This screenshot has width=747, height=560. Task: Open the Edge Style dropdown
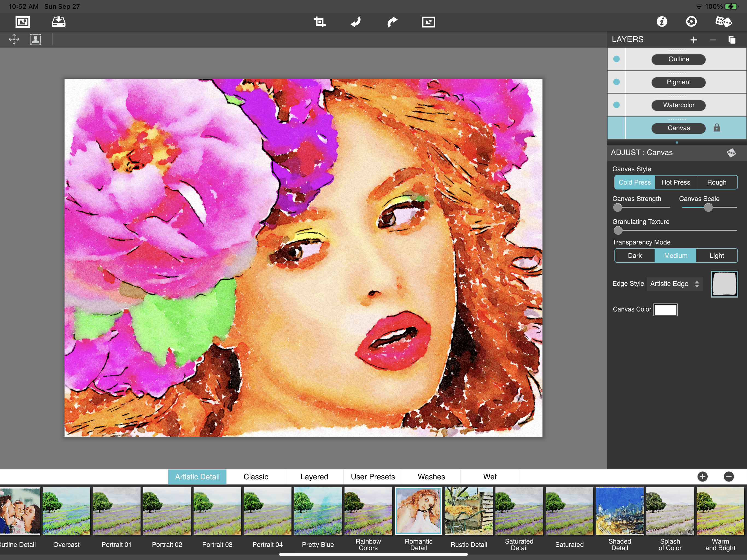[674, 284]
